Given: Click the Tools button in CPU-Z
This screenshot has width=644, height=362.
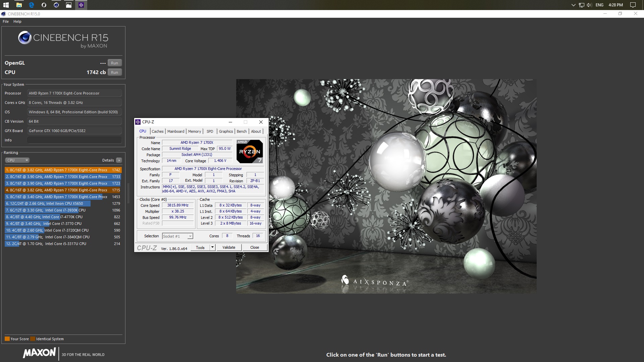Looking at the screenshot, I should (x=200, y=248).
